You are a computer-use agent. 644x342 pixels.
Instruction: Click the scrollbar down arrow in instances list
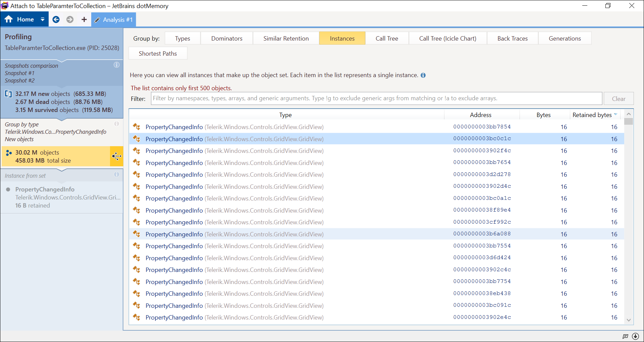(x=629, y=320)
